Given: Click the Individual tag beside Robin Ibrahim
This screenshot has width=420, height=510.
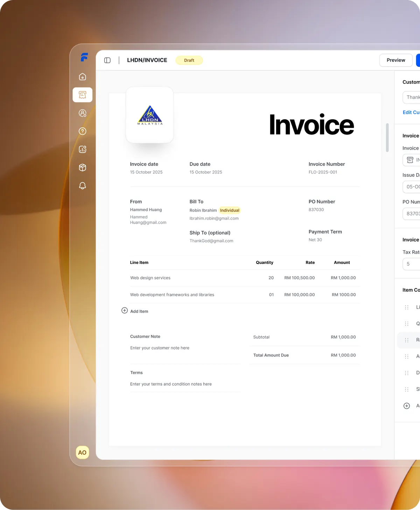Looking at the screenshot, I should click(x=230, y=210).
